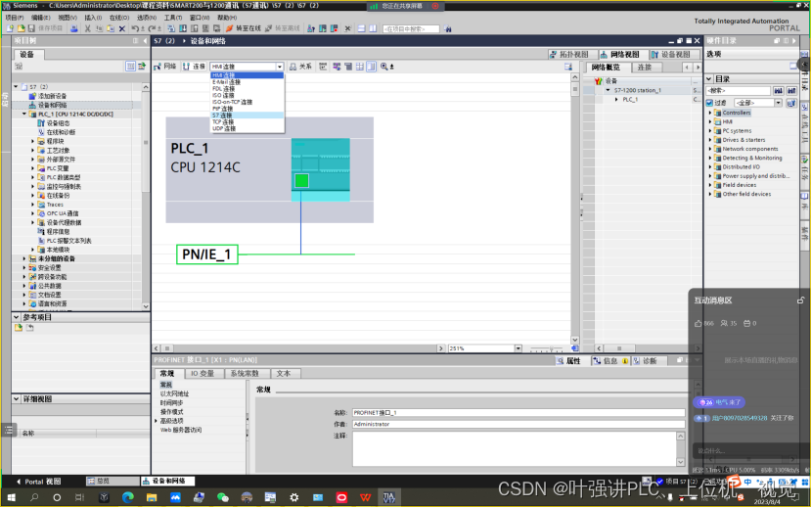
Task: Click the binoculars search icon beside project search
Action: [x=447, y=29]
